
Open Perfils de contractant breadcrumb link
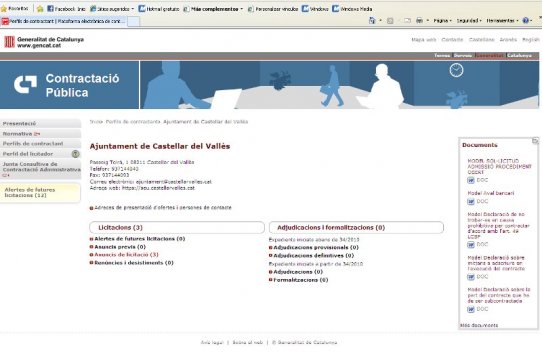click(133, 122)
